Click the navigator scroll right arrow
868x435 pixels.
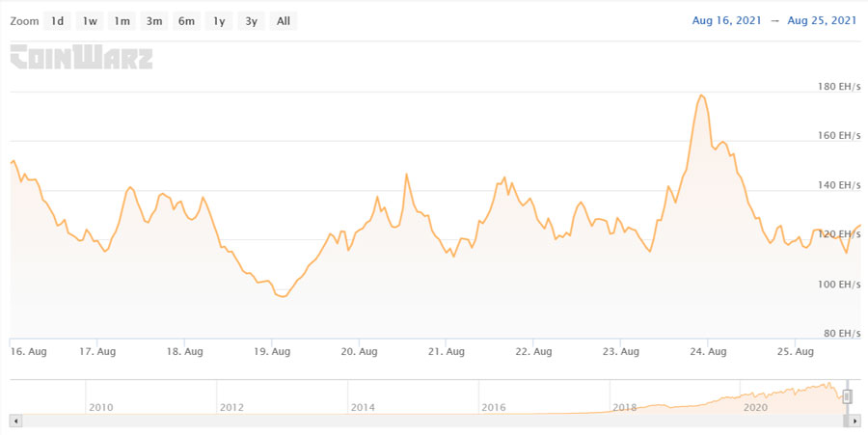pyautogui.click(x=855, y=421)
